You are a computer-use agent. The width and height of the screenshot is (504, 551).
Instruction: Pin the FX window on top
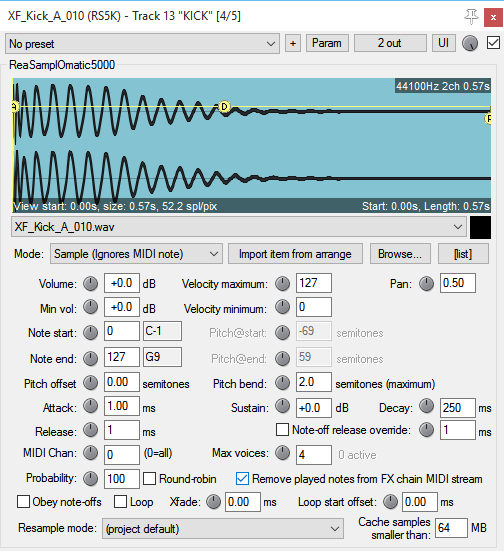click(471, 17)
